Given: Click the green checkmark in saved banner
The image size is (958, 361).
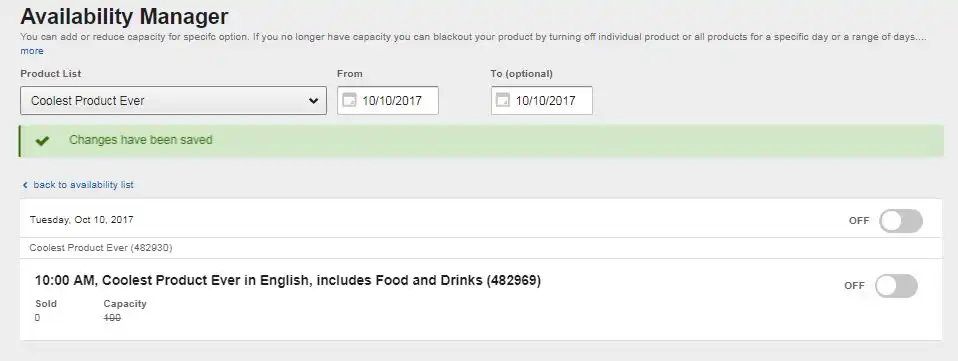Looking at the screenshot, I should [42, 140].
